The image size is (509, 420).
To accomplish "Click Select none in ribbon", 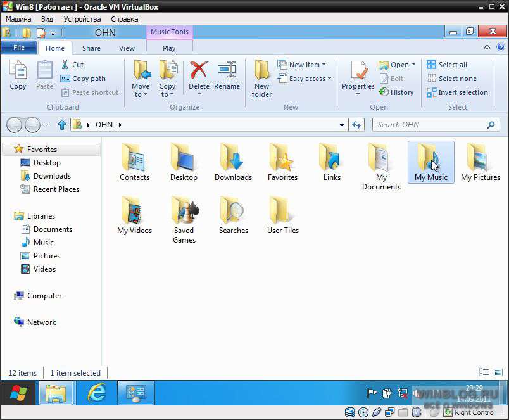I will coord(452,79).
